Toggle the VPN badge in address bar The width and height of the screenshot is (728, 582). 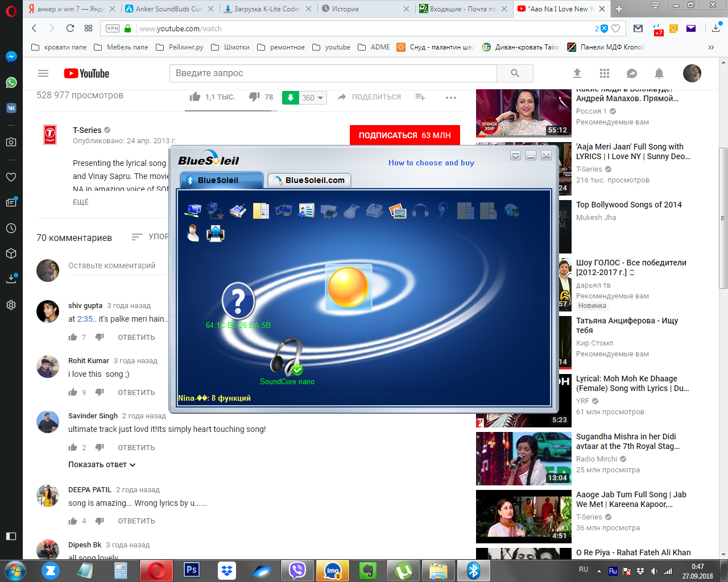tap(113, 28)
